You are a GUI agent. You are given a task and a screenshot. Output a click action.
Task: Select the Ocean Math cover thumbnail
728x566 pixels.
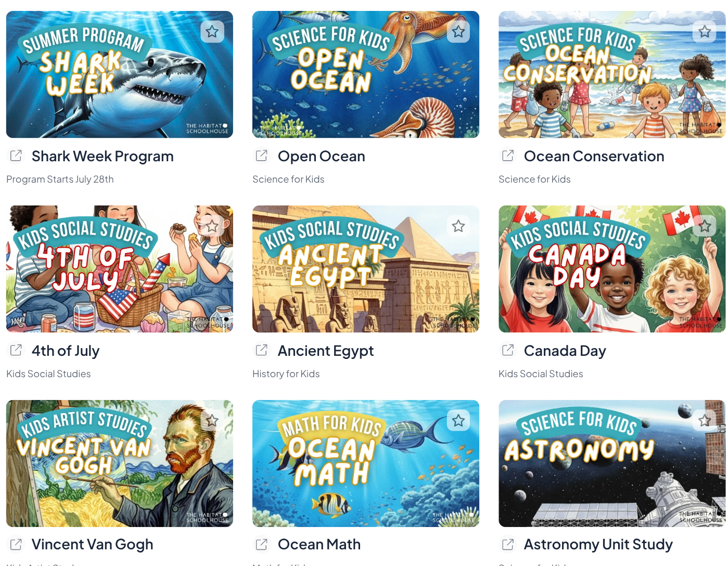pyautogui.click(x=366, y=464)
